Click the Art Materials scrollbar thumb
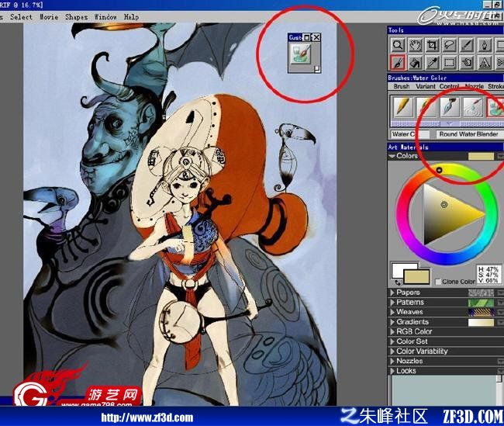 tap(499, 379)
